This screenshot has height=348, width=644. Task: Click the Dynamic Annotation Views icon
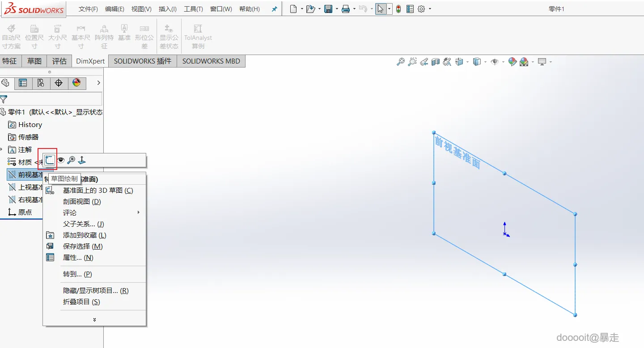click(x=447, y=62)
